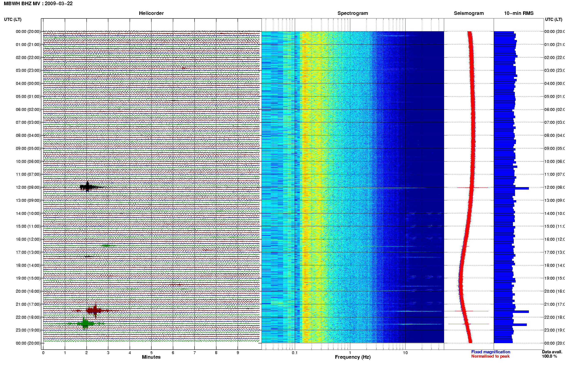This screenshot has height=368, width=588.
Task: Click the '0' minutes tick label
Action: (x=43, y=353)
